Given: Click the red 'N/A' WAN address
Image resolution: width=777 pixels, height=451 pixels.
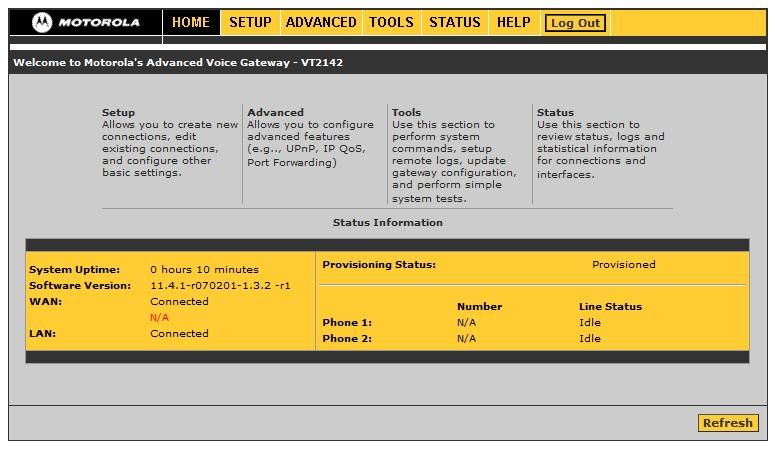Looking at the screenshot, I should click(160, 317).
